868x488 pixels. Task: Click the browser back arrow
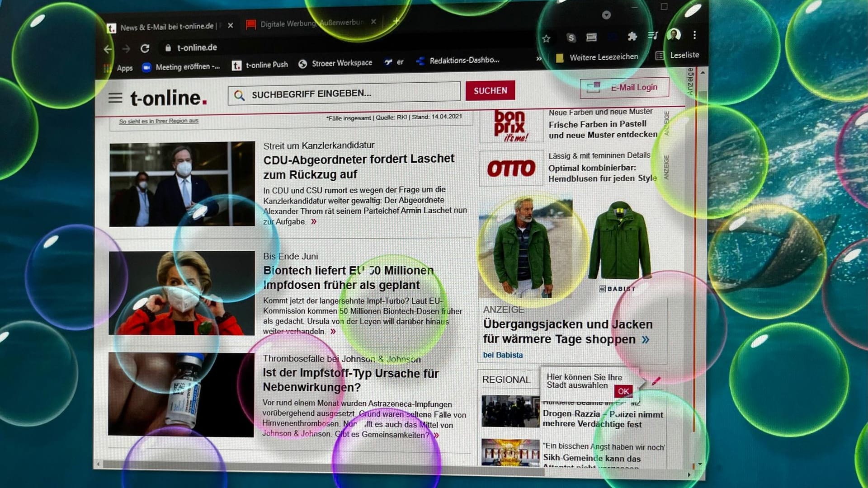click(x=108, y=49)
